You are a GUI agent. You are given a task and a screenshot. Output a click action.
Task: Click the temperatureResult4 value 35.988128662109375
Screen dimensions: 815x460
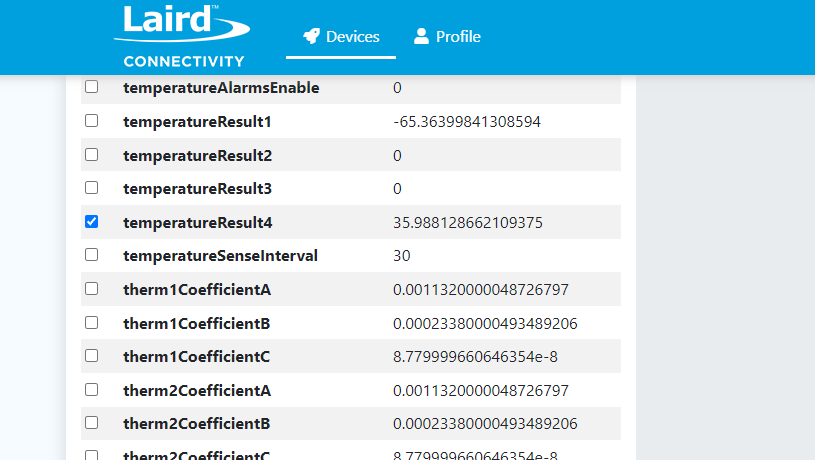point(467,222)
